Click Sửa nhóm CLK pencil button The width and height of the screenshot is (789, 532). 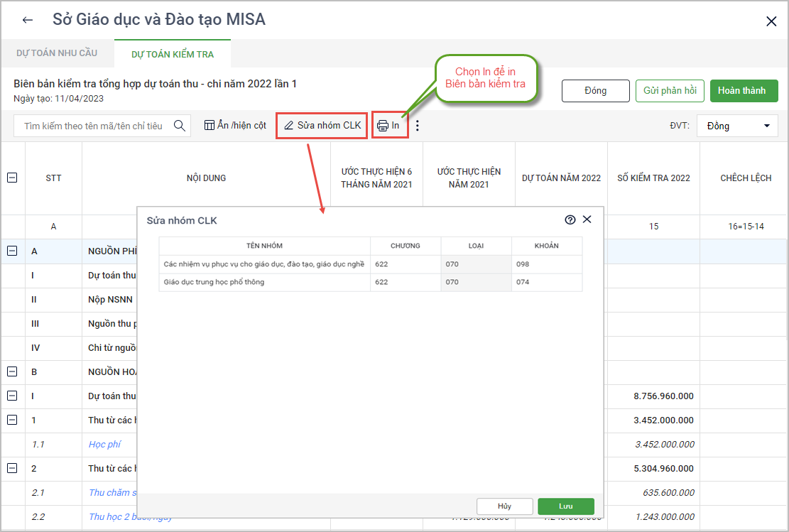click(x=322, y=126)
